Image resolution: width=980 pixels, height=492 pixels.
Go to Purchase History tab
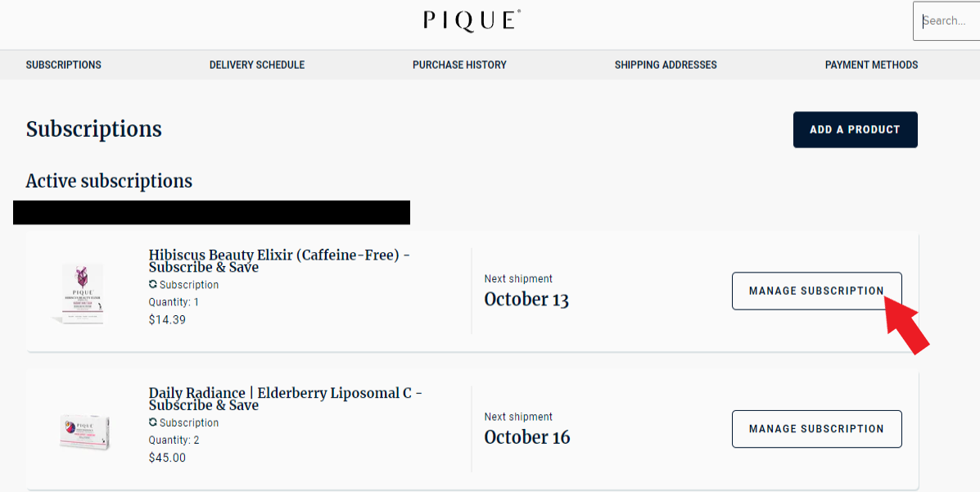click(x=459, y=65)
